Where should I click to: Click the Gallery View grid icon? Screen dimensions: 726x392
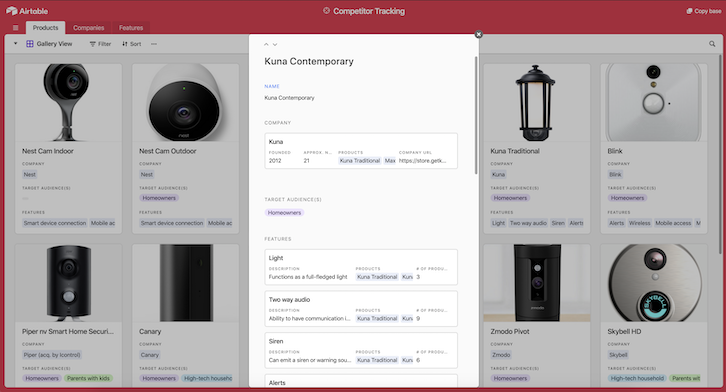(30, 44)
